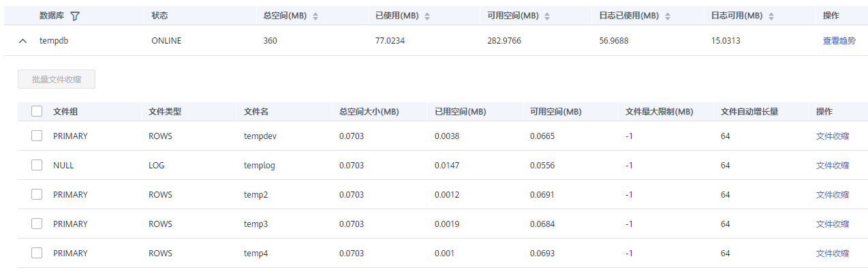
Task: Check the templog file checkbox
Action: pos(37,165)
